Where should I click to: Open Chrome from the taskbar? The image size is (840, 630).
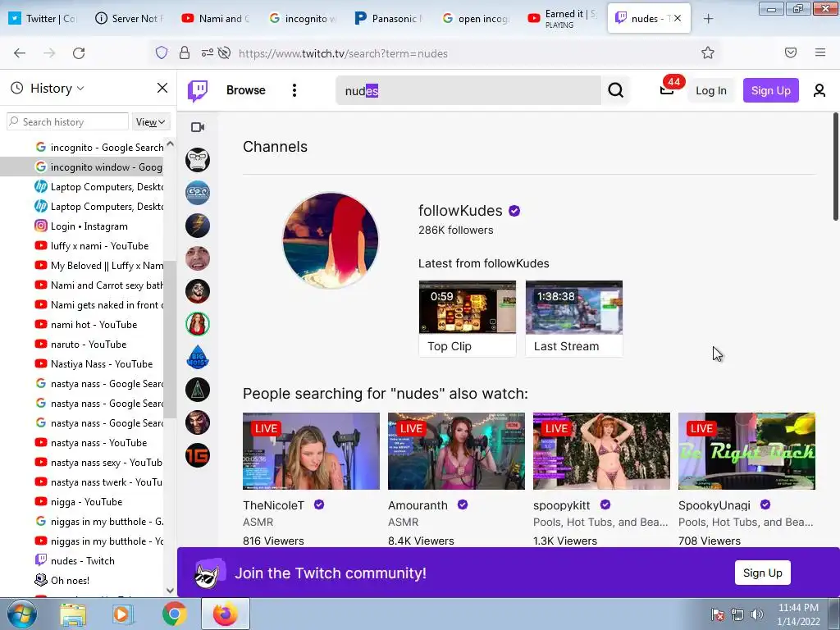(175, 614)
